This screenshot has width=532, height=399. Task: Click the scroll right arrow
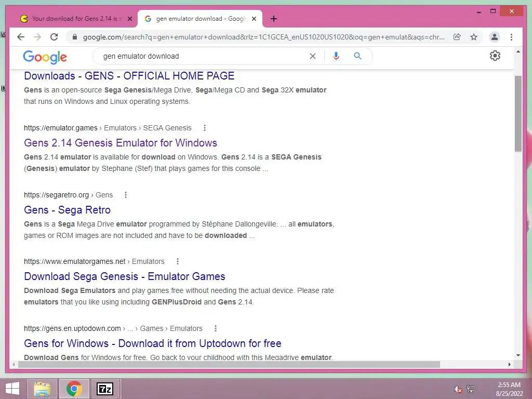click(509, 364)
